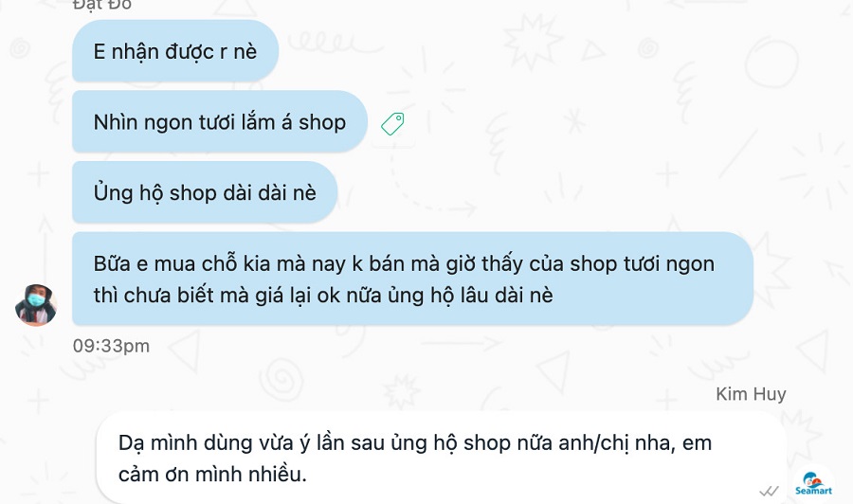This screenshot has height=504, width=853.
Task: Select the "Ủng hộ shop dài dài nè" bubble
Action: 205,192
